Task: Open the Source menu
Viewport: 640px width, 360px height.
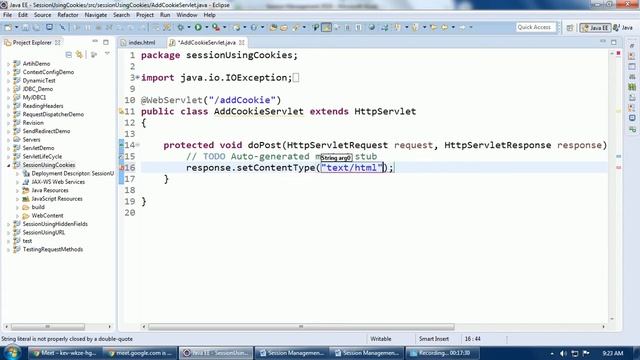Action: (42, 15)
